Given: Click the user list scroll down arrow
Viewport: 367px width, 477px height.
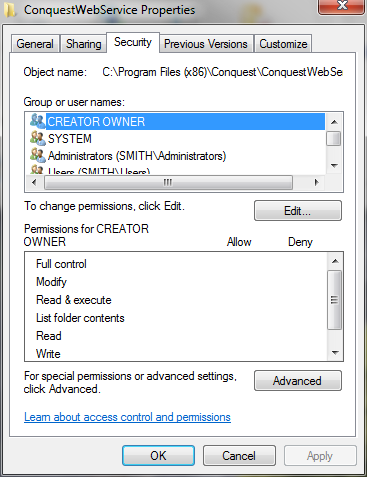Looking at the screenshot, I should (334, 165).
